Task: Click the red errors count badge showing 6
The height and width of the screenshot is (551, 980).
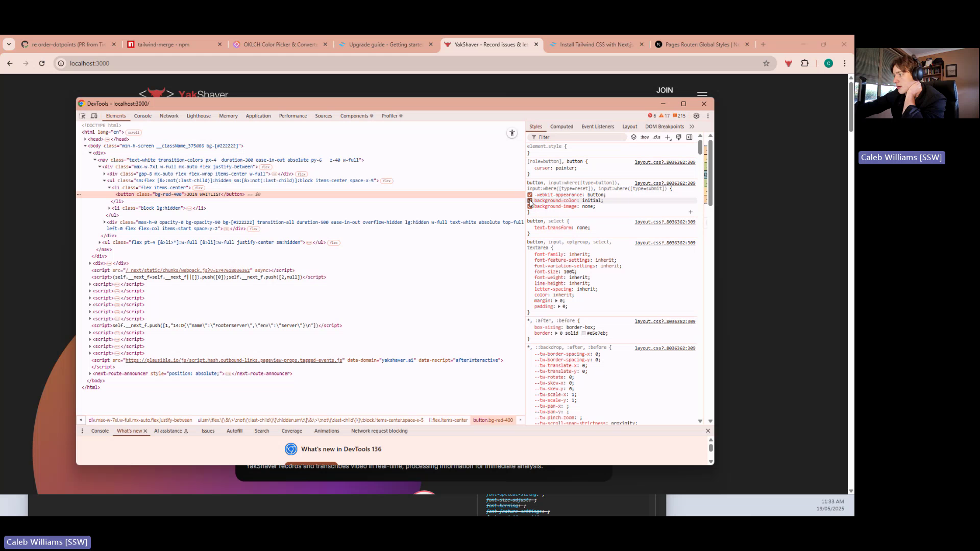Action: coord(652,116)
